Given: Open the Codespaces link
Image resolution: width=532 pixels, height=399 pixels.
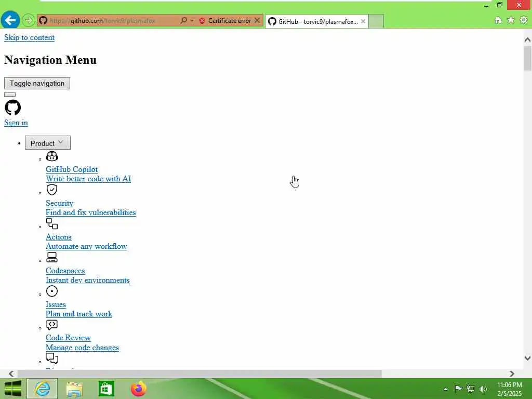Looking at the screenshot, I should (x=65, y=271).
